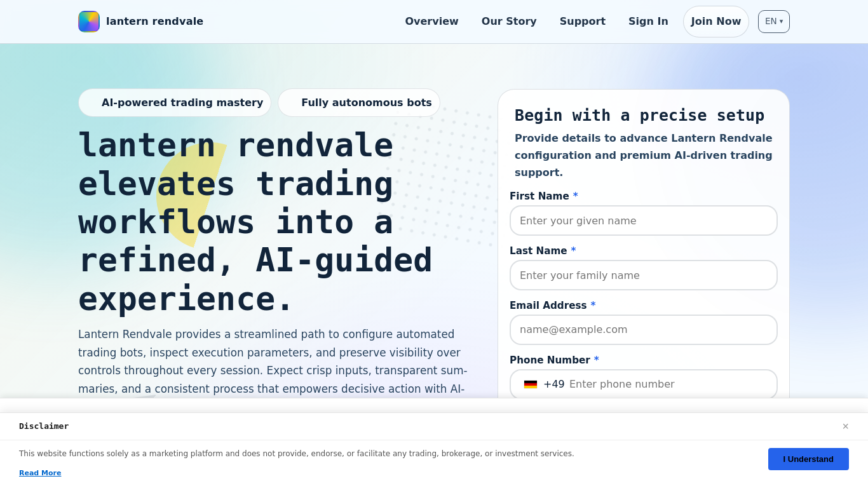Click the Begin with a precise setup heading

tap(639, 115)
